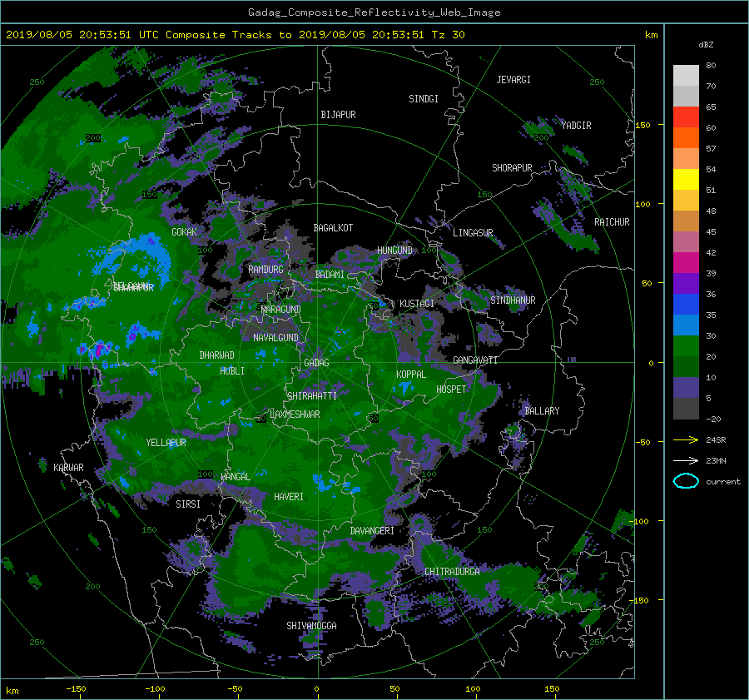
Task: Click the DHARWAD city label
Action: 216,355
